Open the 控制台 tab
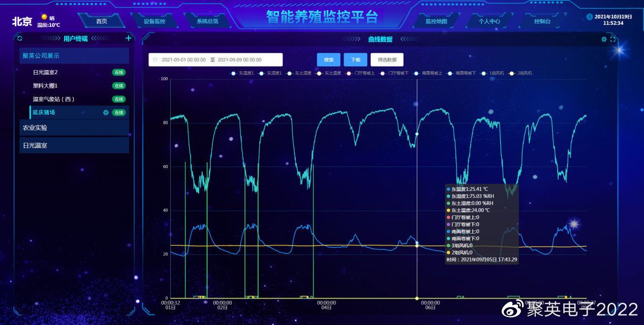Image resolution: width=644 pixels, height=325 pixels. click(x=542, y=21)
